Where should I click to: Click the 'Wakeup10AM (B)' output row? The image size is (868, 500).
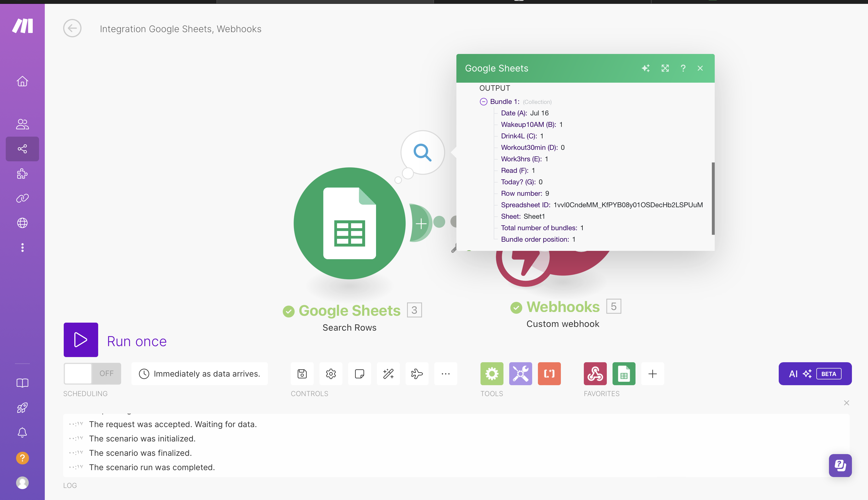tap(532, 124)
